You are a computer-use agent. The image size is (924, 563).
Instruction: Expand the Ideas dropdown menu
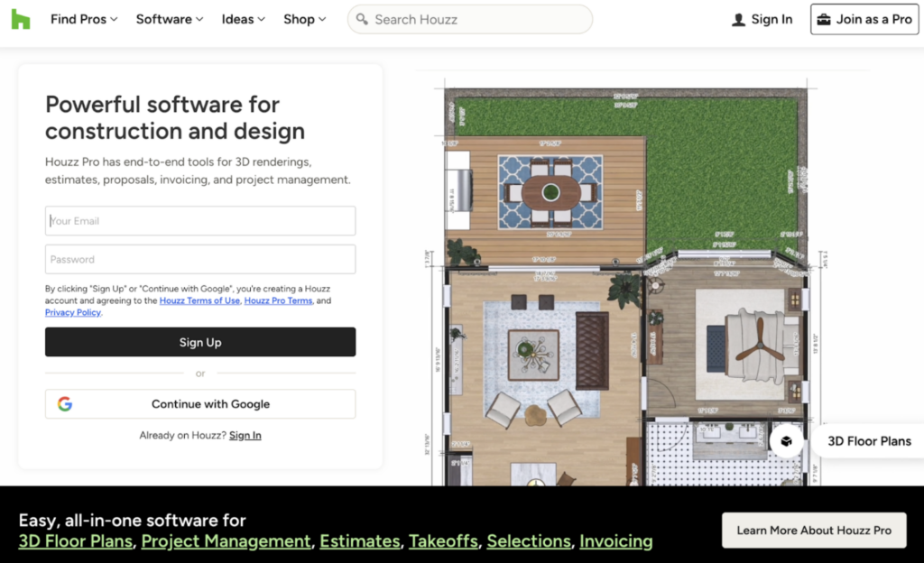pyautogui.click(x=243, y=19)
